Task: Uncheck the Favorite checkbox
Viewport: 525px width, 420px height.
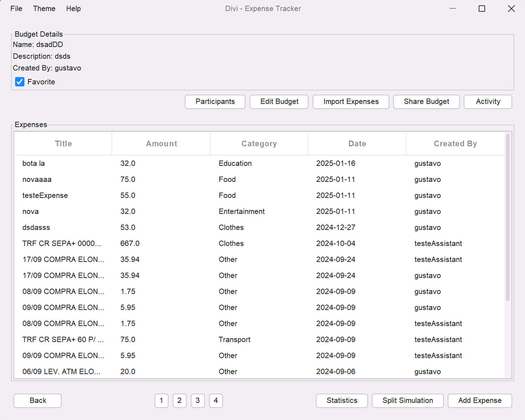Action: (20, 82)
